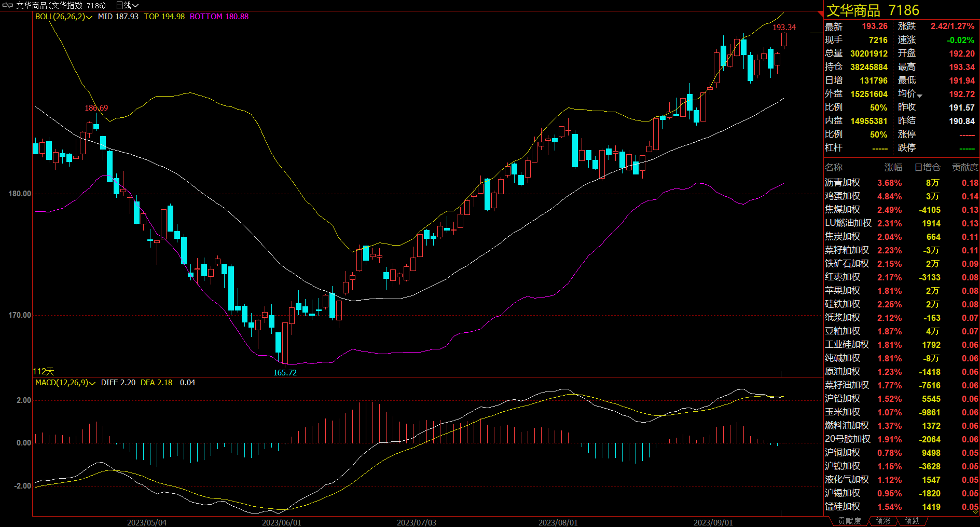Select the 玉米加权 row

pyautogui.click(x=902, y=412)
